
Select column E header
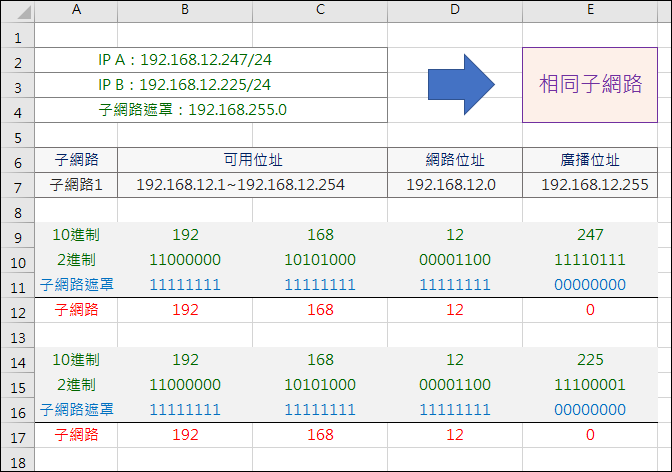tap(590, 11)
